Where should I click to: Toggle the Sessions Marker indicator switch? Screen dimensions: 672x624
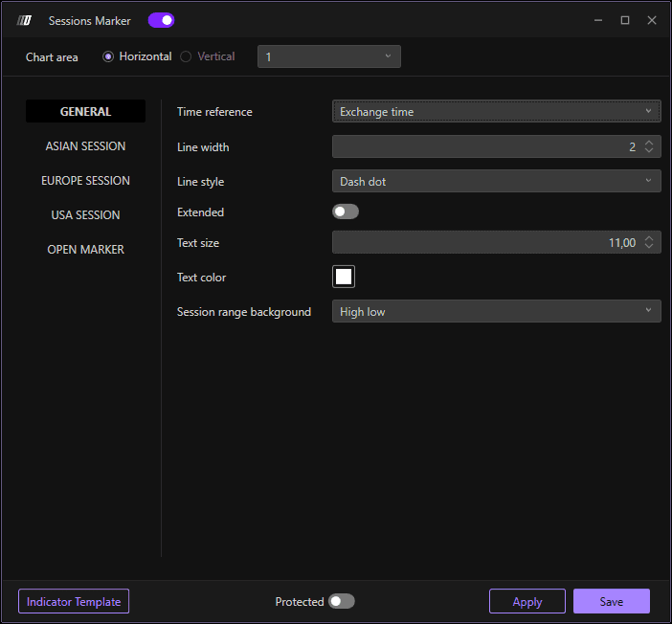point(161,20)
